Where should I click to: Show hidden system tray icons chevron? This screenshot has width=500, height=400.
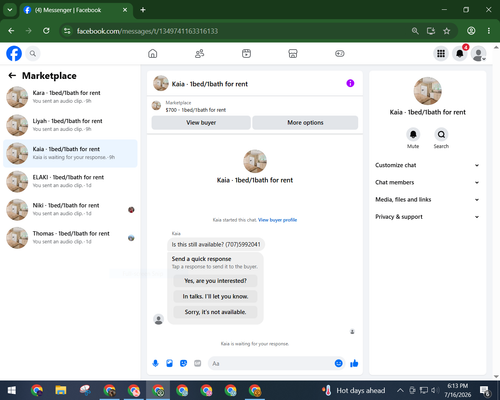(400, 390)
